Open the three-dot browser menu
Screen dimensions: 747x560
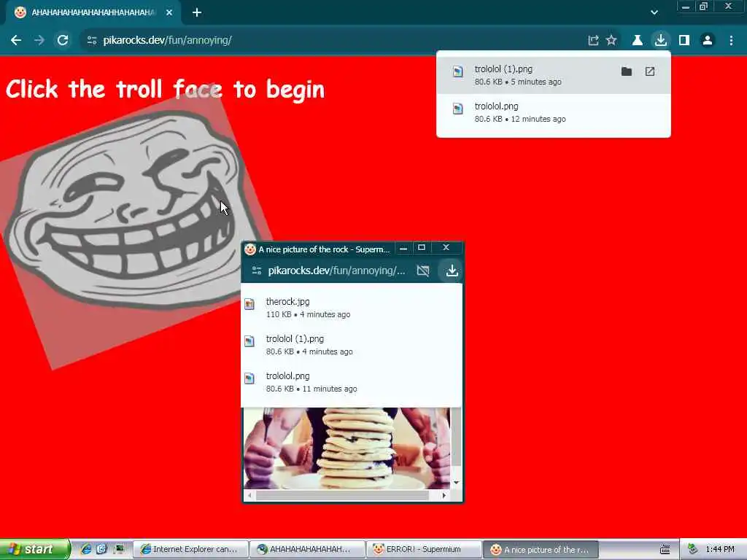coord(731,41)
